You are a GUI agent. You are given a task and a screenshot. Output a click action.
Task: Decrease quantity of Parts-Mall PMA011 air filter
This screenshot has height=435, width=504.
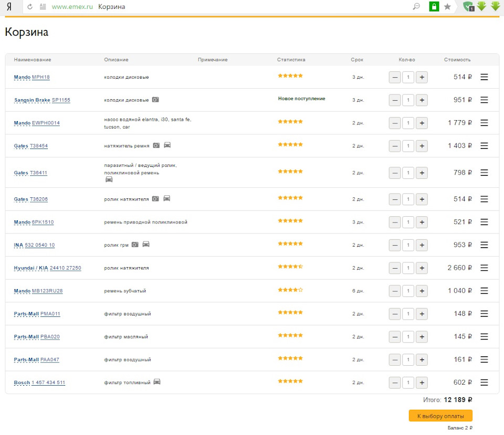tap(395, 314)
